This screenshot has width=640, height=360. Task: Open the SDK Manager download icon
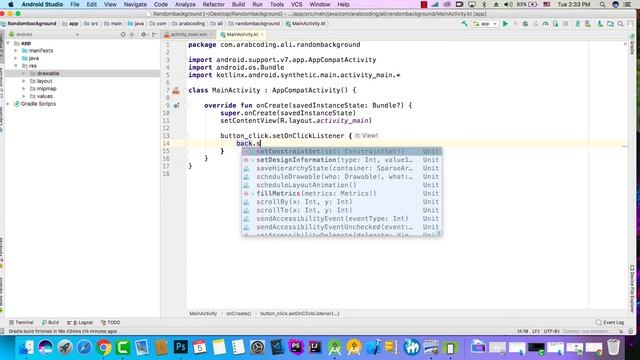click(x=600, y=24)
